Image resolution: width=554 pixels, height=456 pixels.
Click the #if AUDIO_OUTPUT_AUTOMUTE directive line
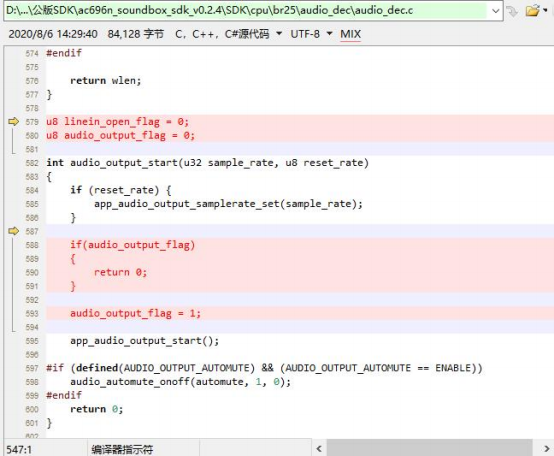[264, 368]
